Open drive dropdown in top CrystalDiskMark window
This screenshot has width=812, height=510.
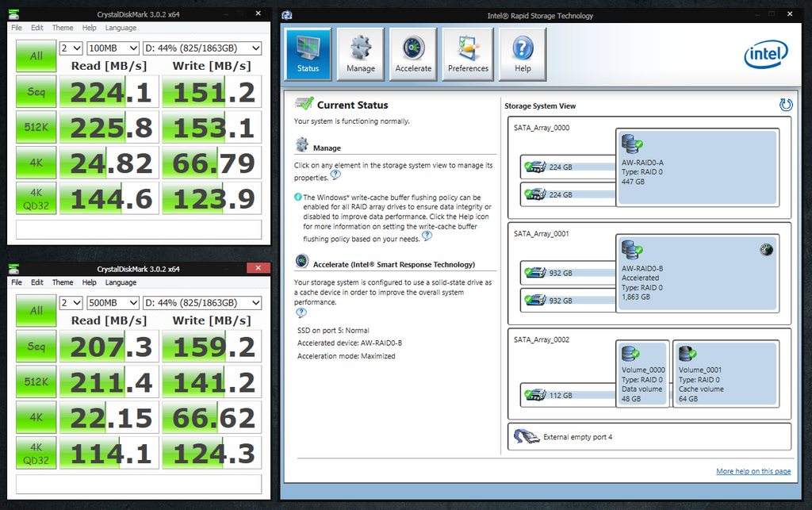point(202,48)
